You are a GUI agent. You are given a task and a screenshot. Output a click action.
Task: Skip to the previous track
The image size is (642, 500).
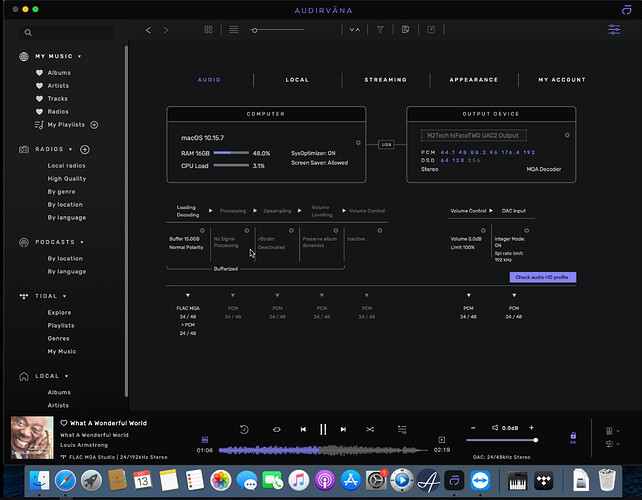(303, 429)
